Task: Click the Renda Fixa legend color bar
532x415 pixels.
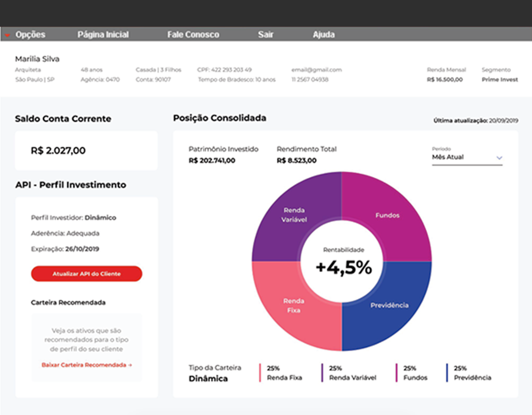Action: coord(260,373)
